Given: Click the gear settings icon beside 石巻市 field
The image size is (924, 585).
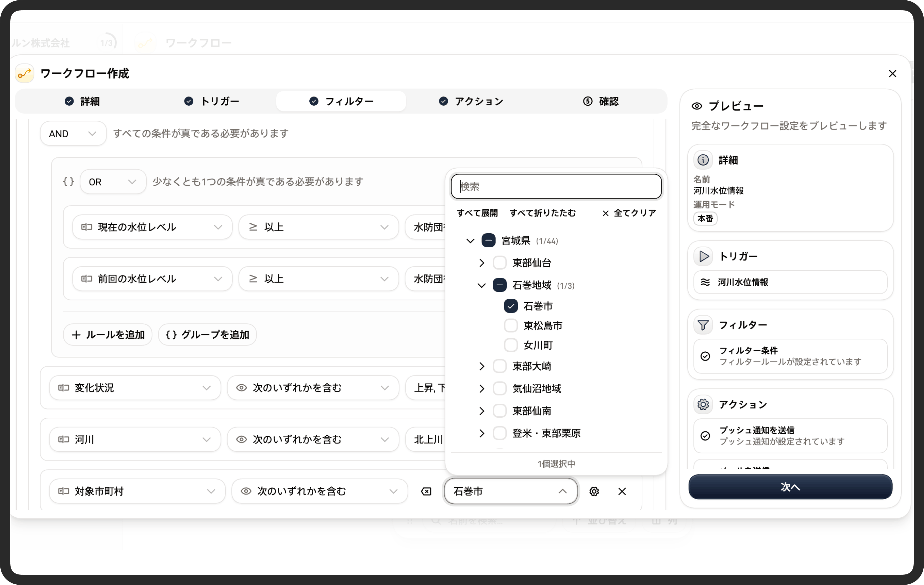Looking at the screenshot, I should pos(594,491).
